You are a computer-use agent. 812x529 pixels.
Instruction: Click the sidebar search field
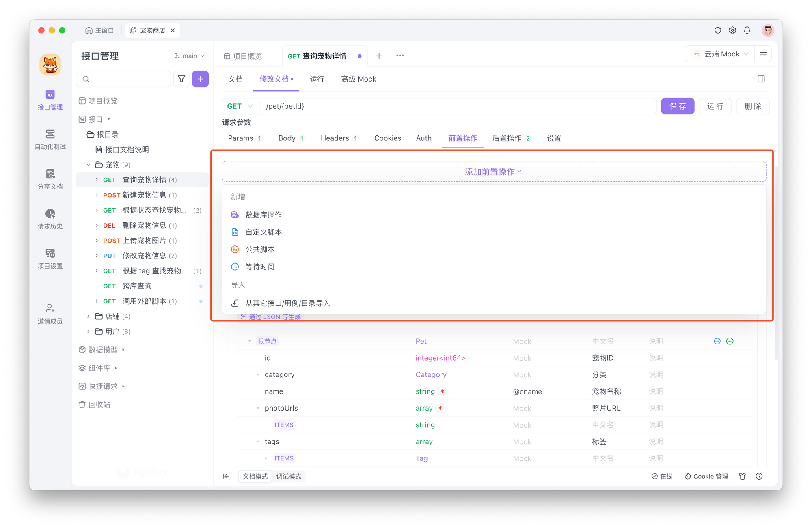(x=123, y=79)
